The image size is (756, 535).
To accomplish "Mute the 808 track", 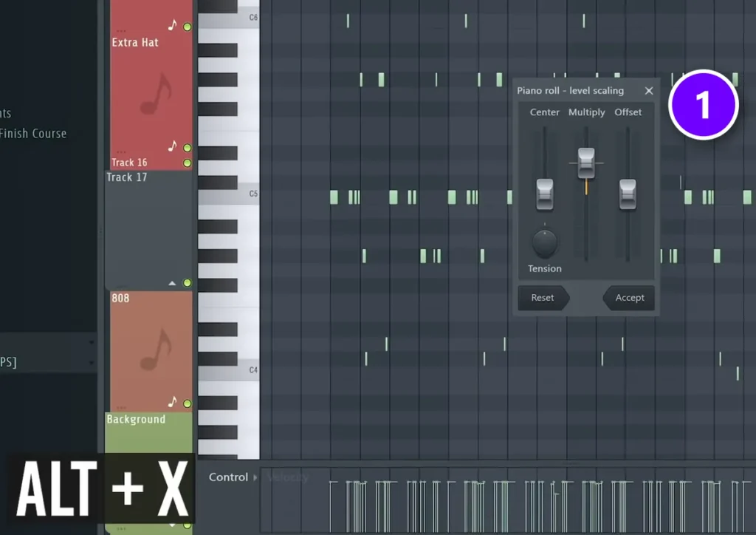I will (x=187, y=403).
